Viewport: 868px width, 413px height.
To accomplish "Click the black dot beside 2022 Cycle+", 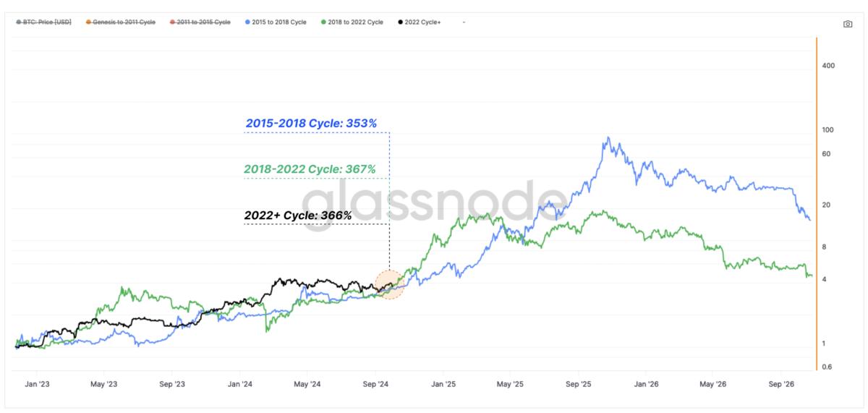I will (x=401, y=22).
